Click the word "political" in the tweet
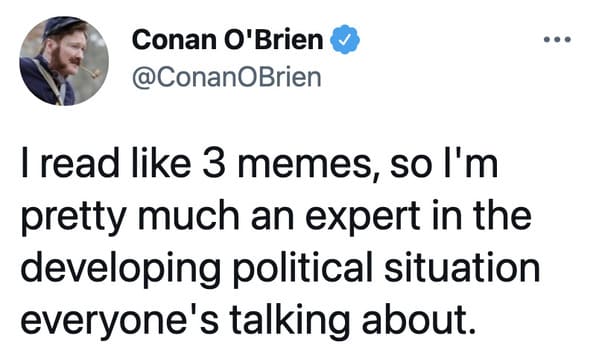 pyautogui.click(x=303, y=267)
